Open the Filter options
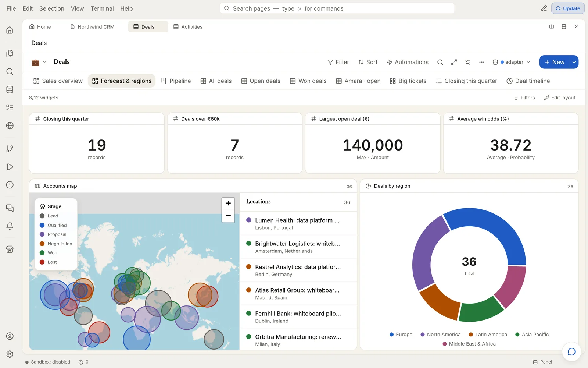 point(338,62)
